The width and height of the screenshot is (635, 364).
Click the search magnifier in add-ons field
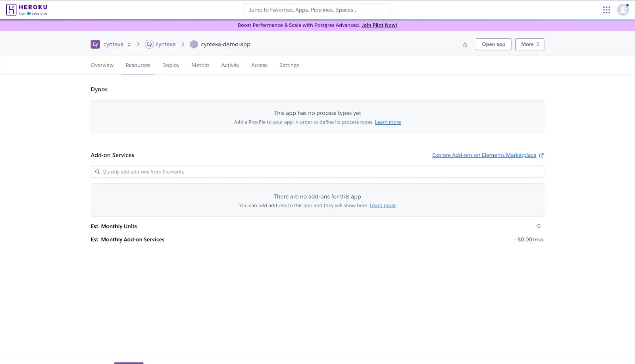tap(98, 171)
